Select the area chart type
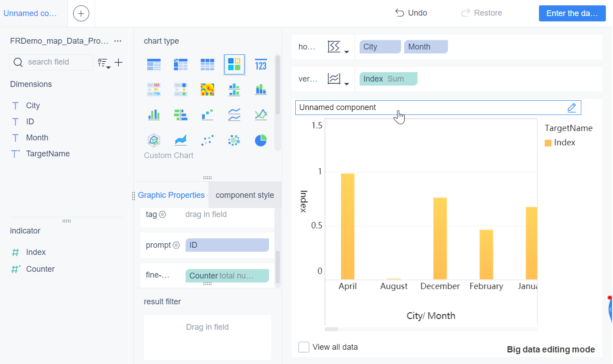The height and width of the screenshot is (364, 613). pyautogui.click(x=181, y=140)
